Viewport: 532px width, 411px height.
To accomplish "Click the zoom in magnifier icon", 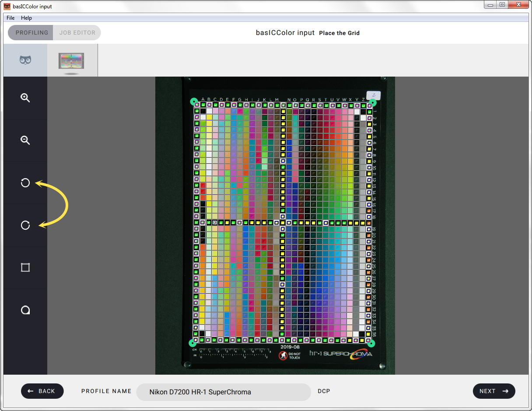I will (x=25, y=98).
